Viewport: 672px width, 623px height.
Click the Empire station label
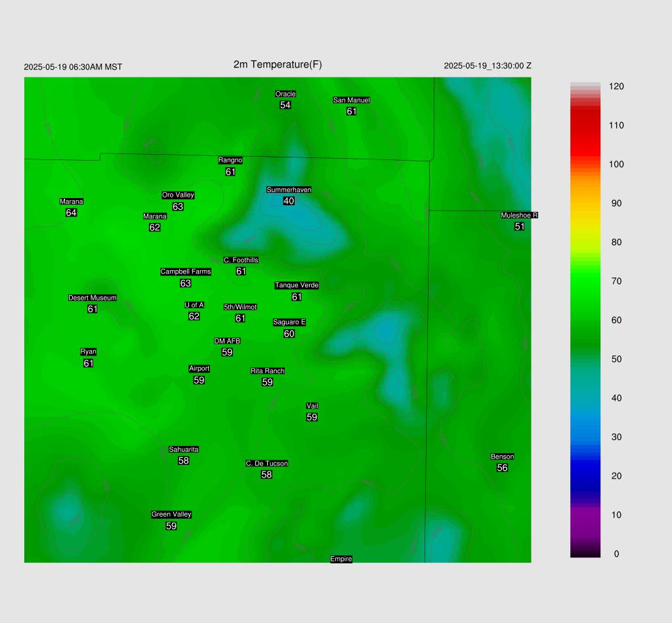(341, 559)
